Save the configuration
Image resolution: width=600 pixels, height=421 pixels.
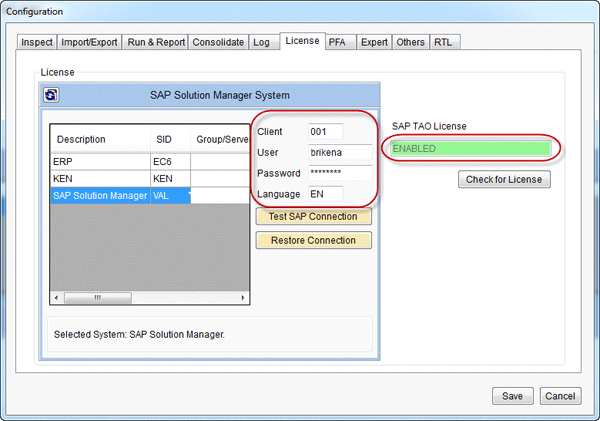[512, 396]
